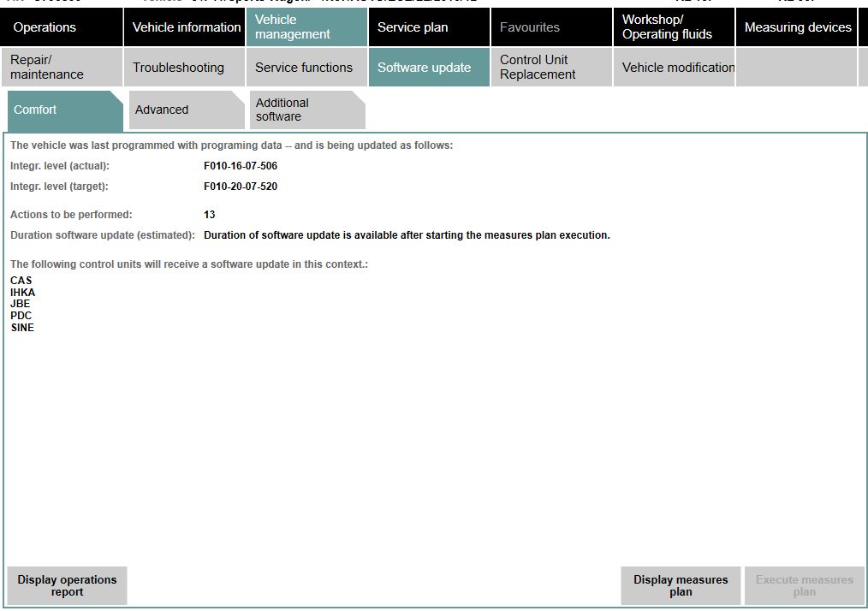The height and width of the screenshot is (611, 868).
Task: Click 'Integr. level (target):' label
Action: [x=59, y=187]
